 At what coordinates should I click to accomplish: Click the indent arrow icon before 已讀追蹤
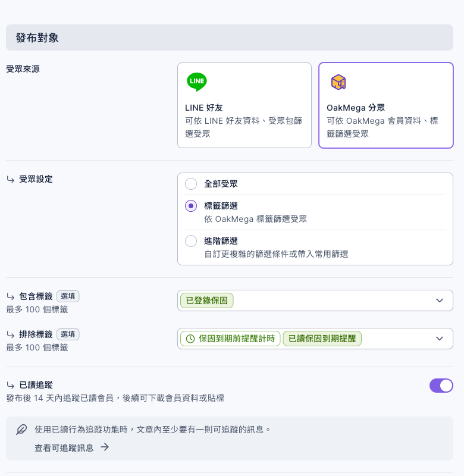point(11,385)
